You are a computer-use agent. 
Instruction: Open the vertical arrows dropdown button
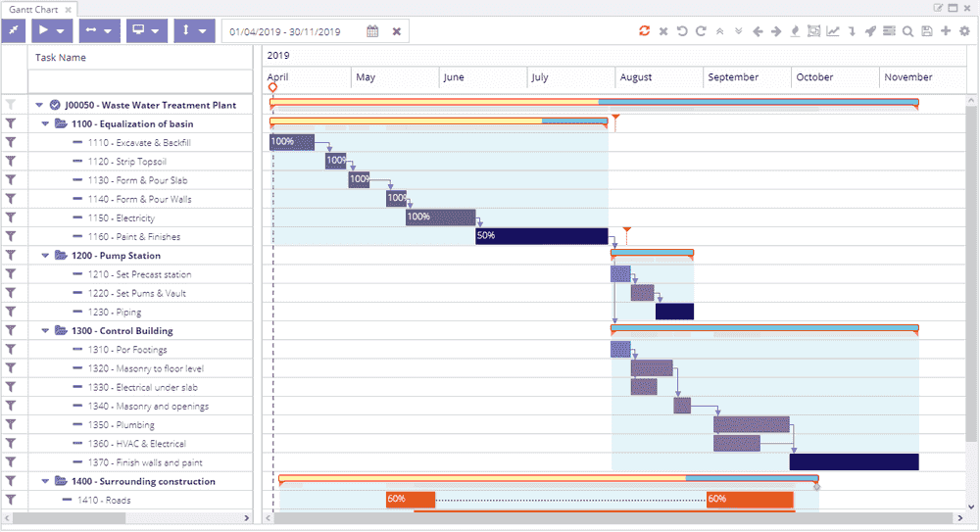coord(194,30)
